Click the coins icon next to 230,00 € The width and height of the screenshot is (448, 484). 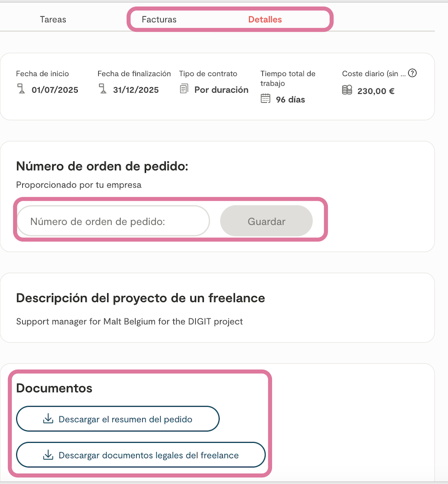pyautogui.click(x=347, y=90)
